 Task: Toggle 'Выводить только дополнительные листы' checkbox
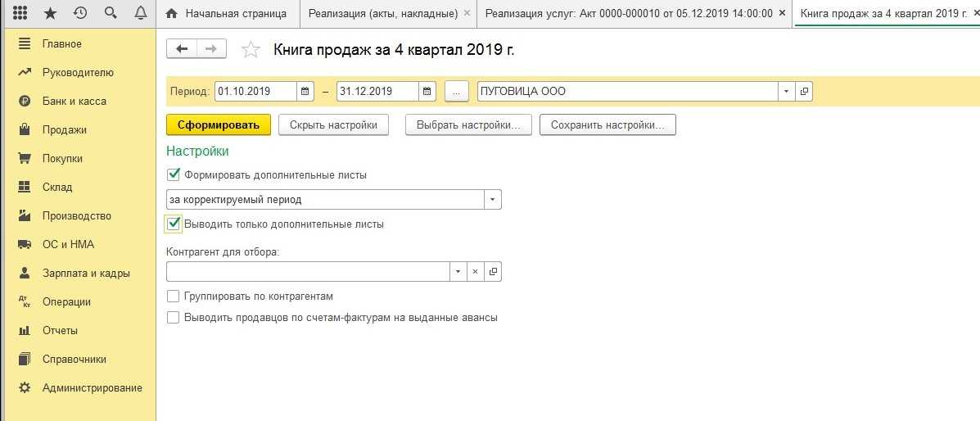tap(173, 224)
